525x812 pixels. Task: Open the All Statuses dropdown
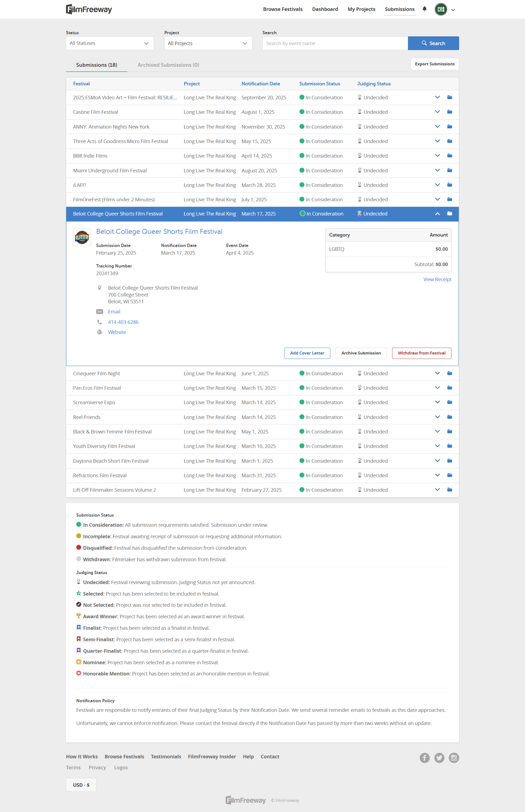[110, 43]
